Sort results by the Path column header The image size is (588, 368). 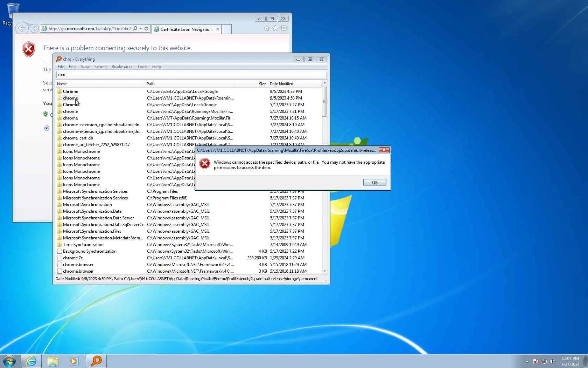190,84
